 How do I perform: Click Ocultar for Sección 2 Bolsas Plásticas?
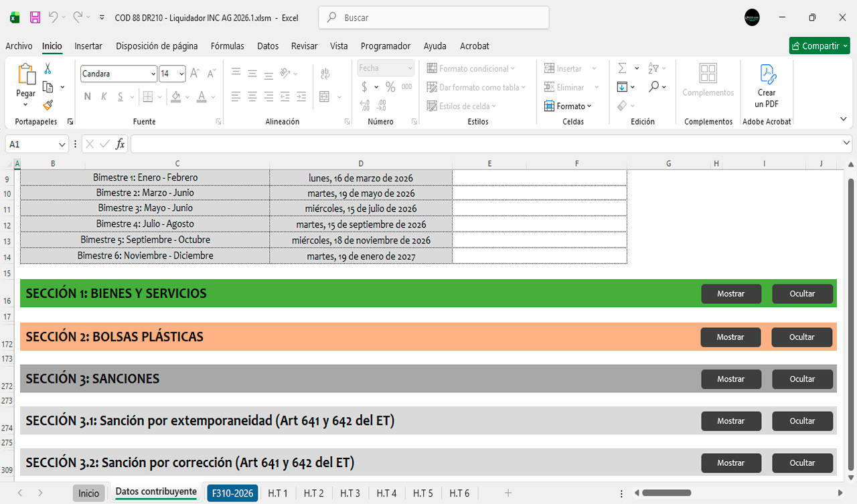tap(801, 337)
